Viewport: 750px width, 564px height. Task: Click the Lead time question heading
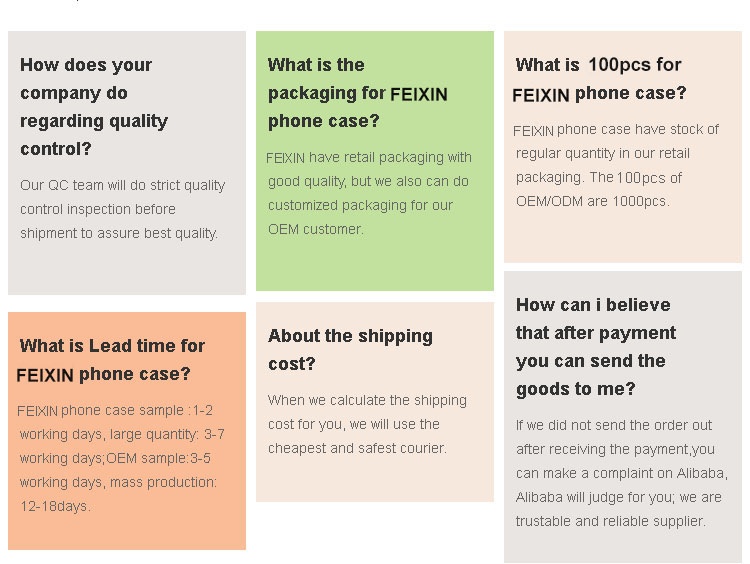tap(110, 360)
